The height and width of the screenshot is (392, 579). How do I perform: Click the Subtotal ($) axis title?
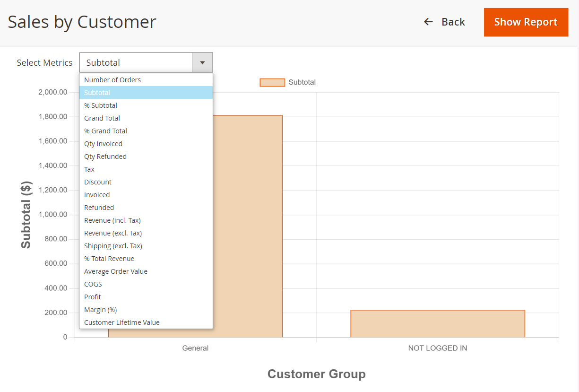[26, 215]
